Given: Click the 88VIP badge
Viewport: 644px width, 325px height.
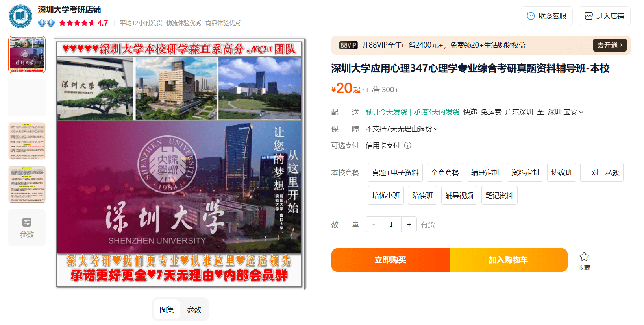Looking at the screenshot, I should 348,45.
